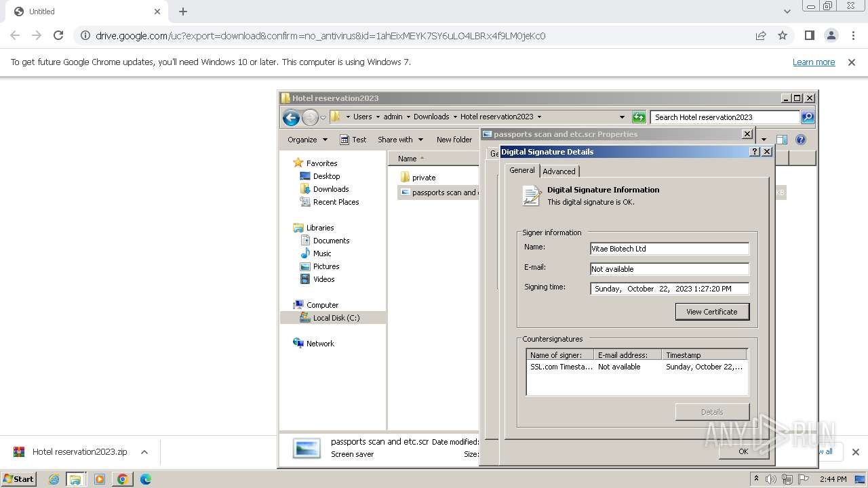Expand Hotel reservation2023.zip download options

(x=144, y=452)
